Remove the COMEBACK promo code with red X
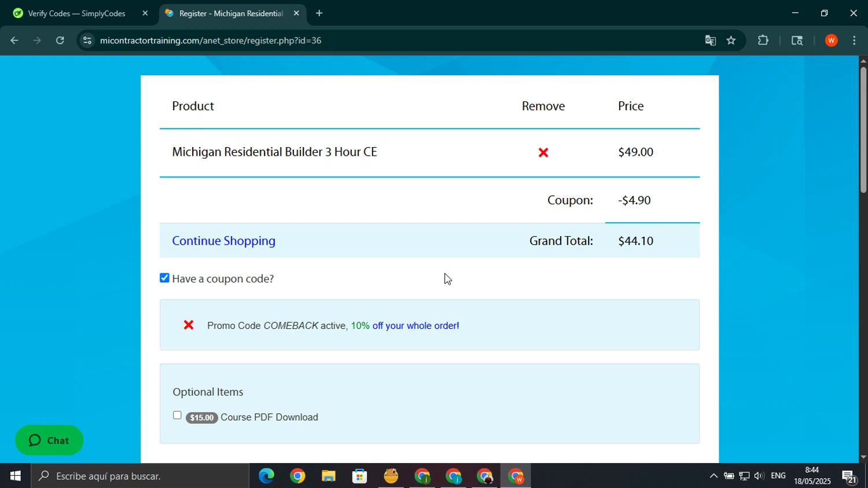The image size is (868, 488). [x=189, y=325]
